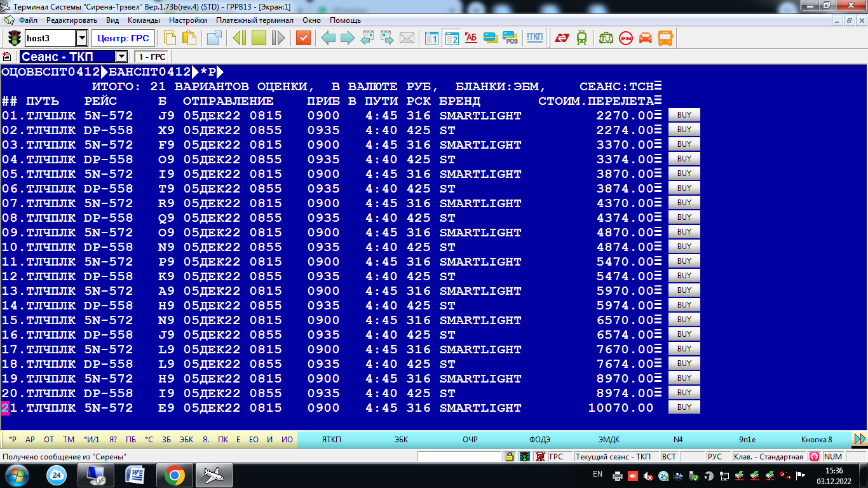Open the host3 dropdown list
868x488 pixels.
pos(82,38)
